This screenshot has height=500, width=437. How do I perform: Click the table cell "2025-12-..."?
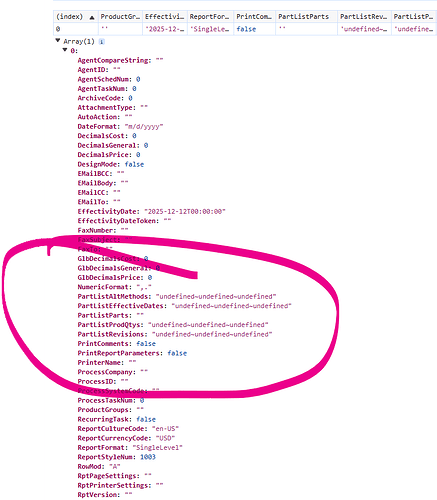tap(164, 29)
